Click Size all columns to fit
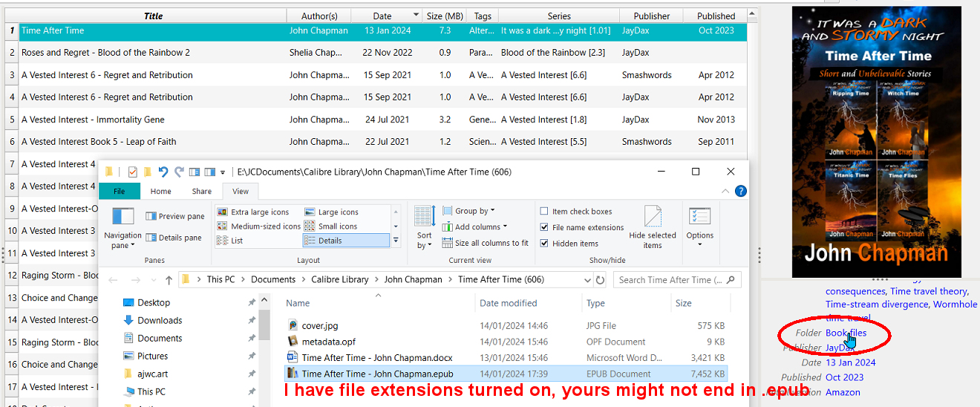Image resolution: width=980 pixels, height=407 pixels. point(486,243)
